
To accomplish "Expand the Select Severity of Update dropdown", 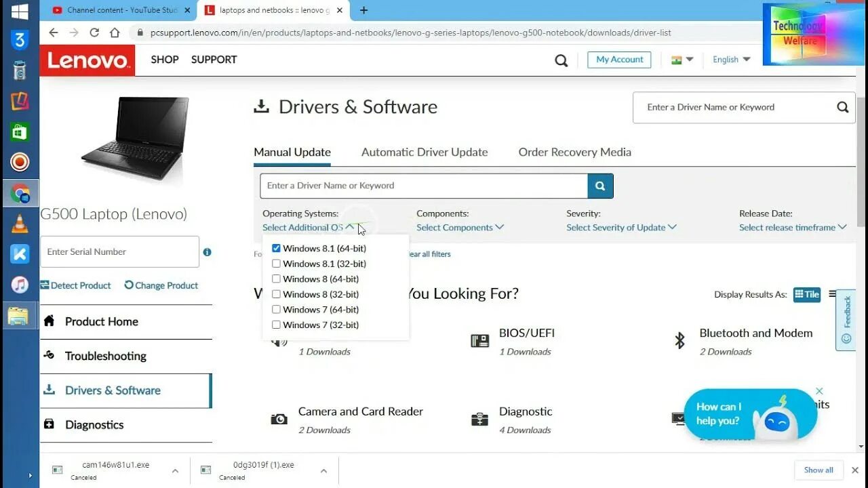I will click(621, 227).
